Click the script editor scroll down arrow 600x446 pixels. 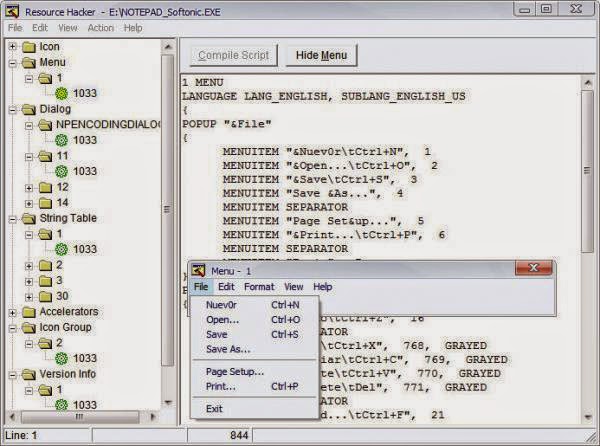(587, 417)
